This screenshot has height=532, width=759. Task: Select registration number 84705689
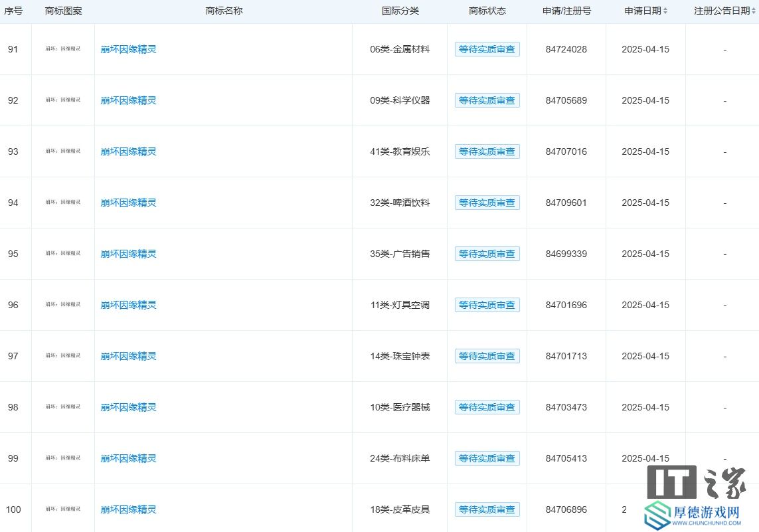tap(566, 101)
